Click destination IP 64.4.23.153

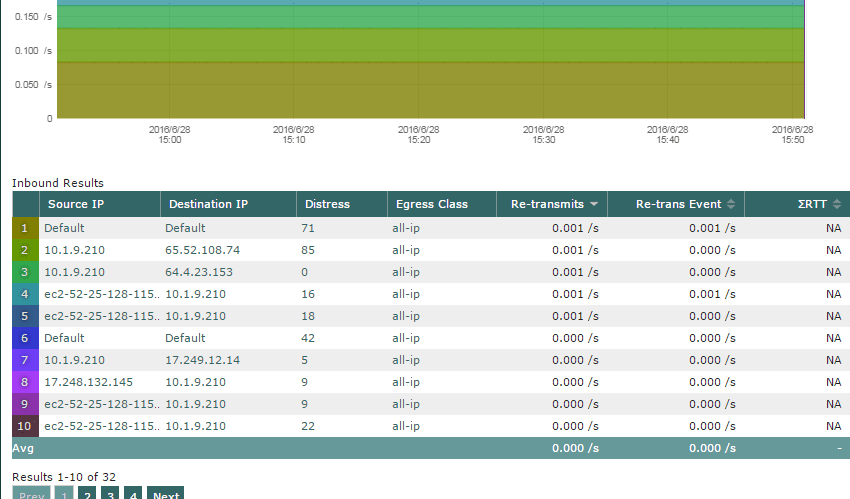click(199, 272)
